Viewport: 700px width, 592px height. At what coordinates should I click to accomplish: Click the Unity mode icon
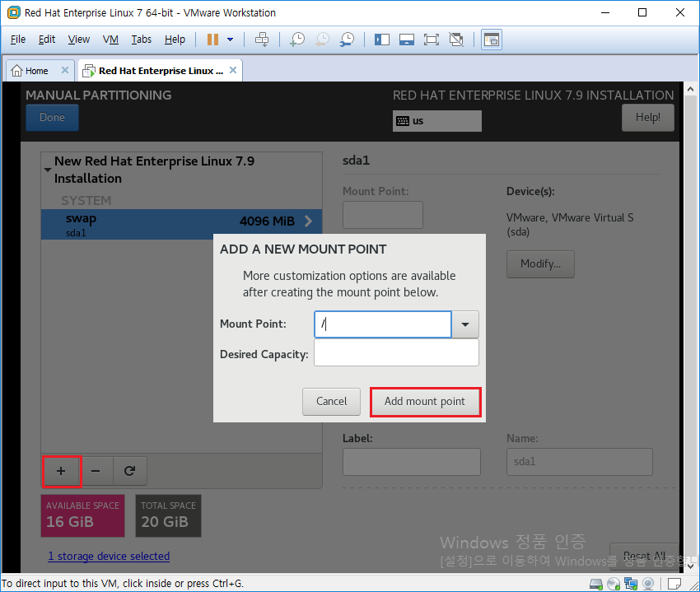[x=455, y=40]
